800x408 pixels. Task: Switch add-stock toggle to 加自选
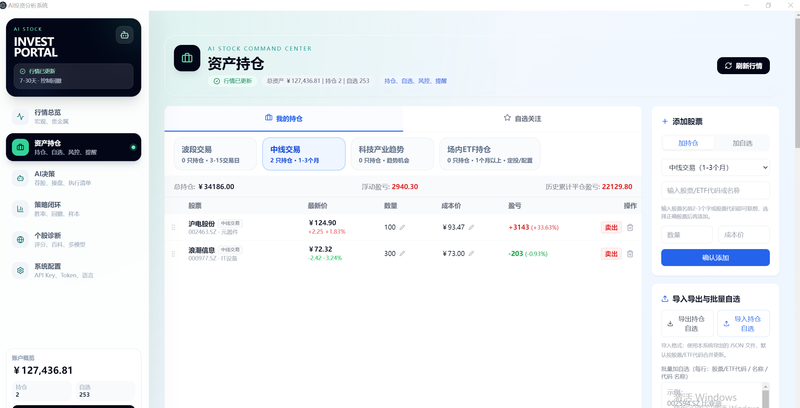(742, 143)
